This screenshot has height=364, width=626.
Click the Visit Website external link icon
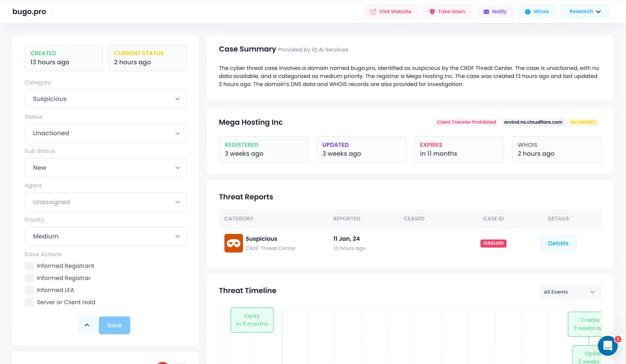pos(373,12)
